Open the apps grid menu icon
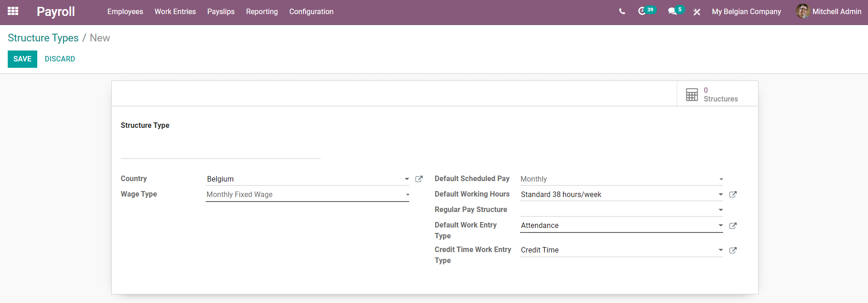Screen dimensions: 868x303 [13, 11]
